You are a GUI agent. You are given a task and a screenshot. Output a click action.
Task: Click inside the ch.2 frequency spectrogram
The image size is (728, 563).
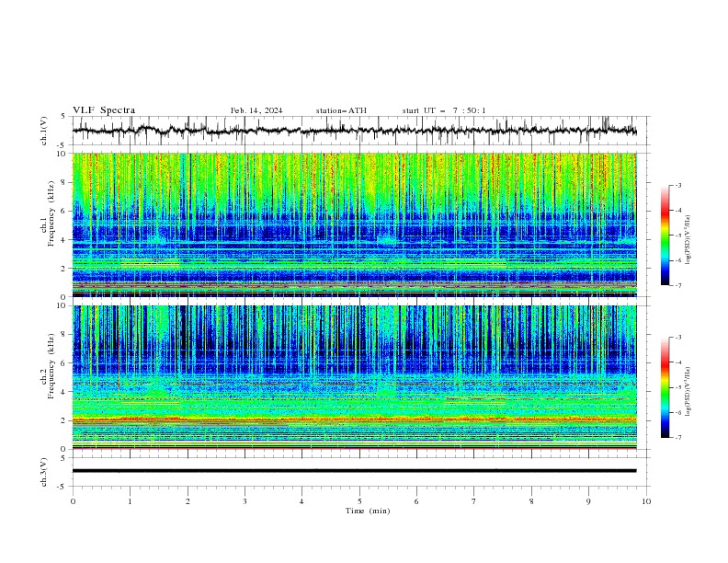click(355, 377)
